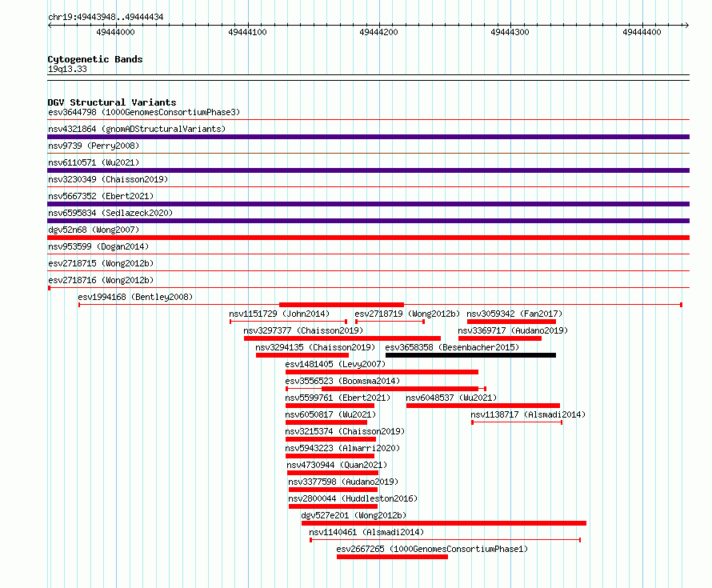Click nsv1138717 (Alsmadi2014) label
The image size is (712, 588).
coord(528,414)
